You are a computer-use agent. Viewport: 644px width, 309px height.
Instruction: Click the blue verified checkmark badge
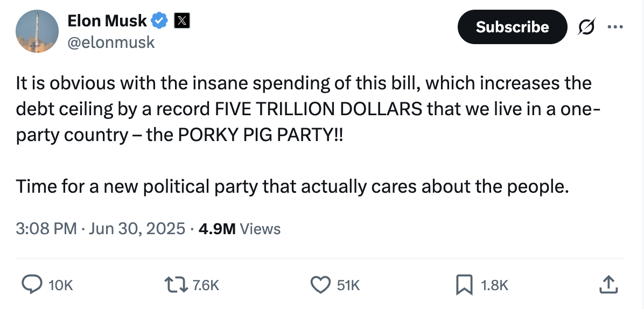159,21
